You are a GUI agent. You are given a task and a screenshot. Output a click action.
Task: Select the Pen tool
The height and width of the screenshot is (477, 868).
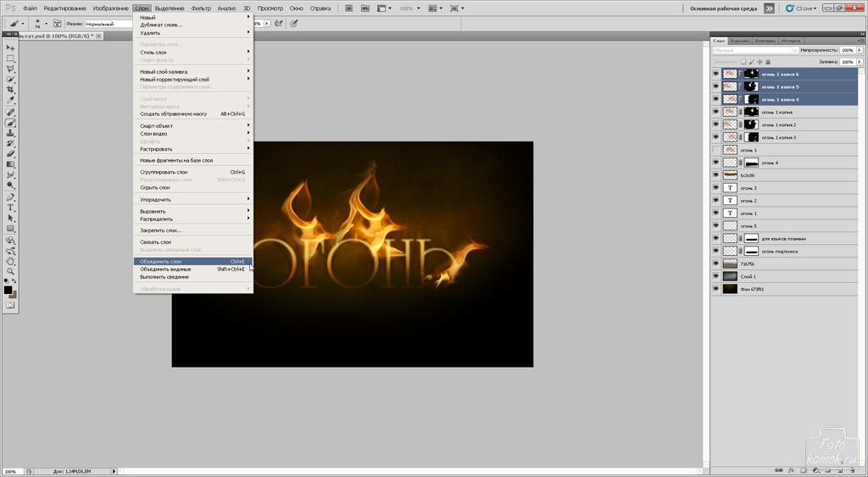click(x=10, y=197)
